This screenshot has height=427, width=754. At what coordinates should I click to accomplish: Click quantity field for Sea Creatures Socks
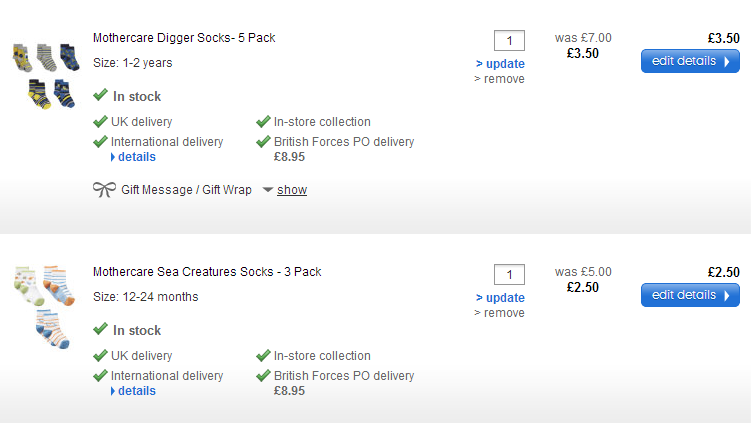point(509,275)
